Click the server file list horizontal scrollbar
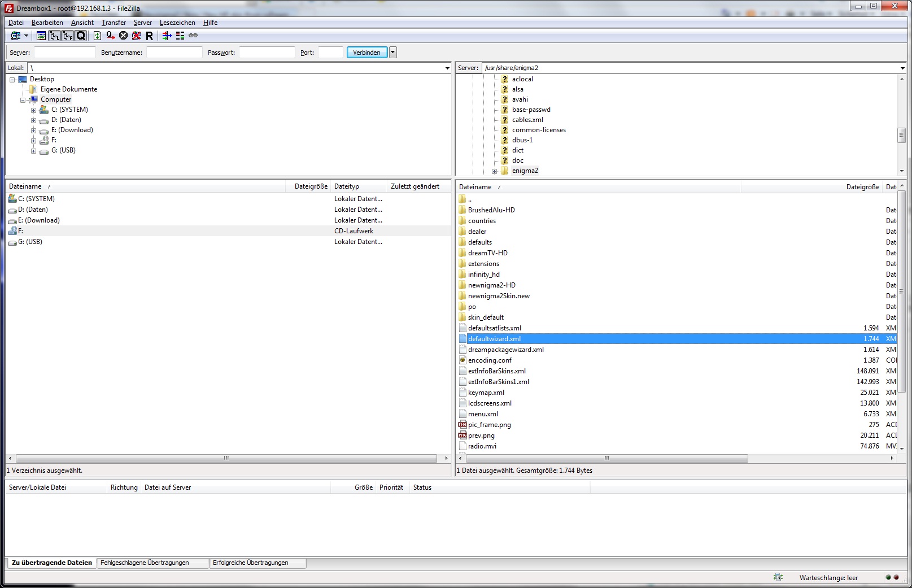Viewport: 912px width, 588px height. click(x=607, y=458)
